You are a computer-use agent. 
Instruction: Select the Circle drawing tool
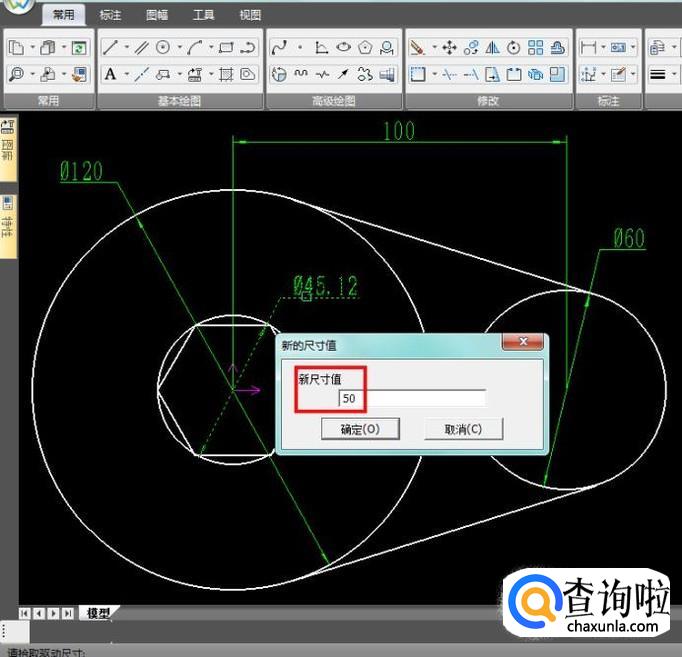click(x=163, y=47)
